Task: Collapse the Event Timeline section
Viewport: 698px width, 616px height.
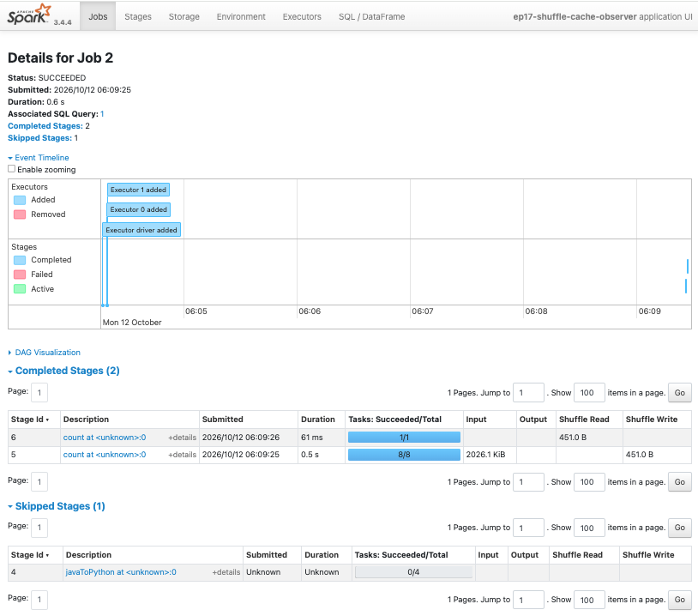Action: click(x=39, y=158)
